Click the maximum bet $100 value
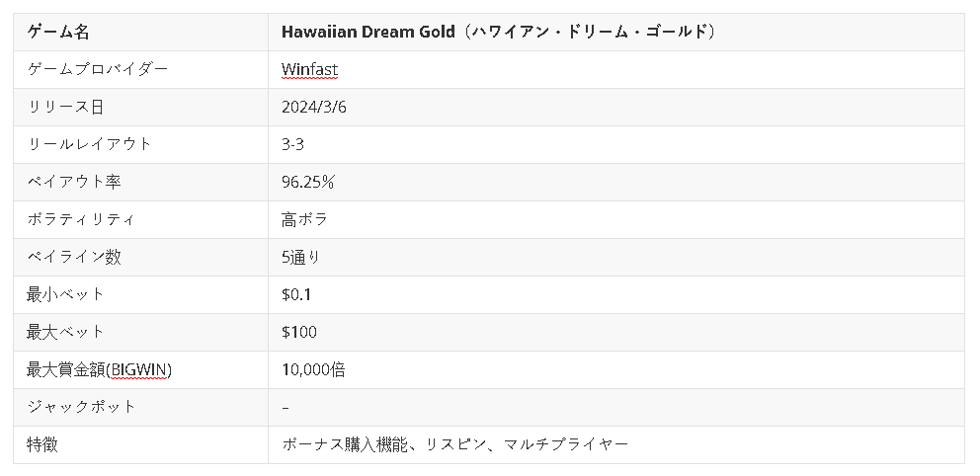 [x=299, y=332]
